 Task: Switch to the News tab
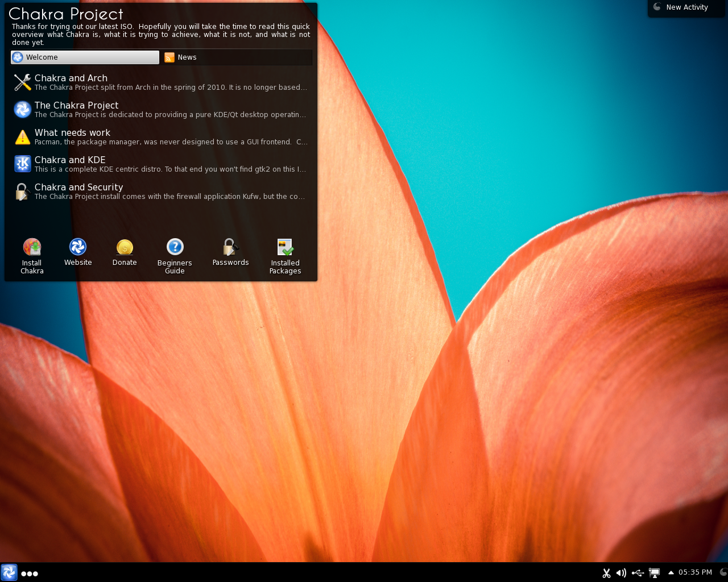237,57
